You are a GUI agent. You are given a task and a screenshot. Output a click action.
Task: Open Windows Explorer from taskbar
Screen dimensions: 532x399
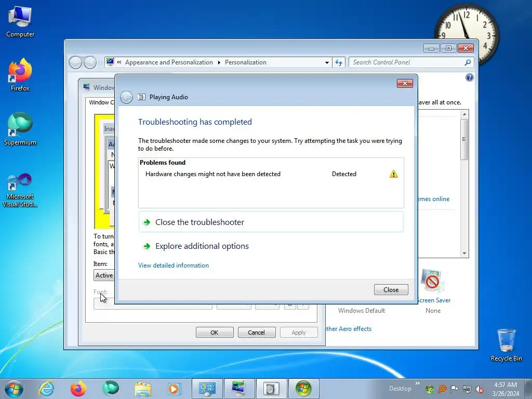(x=143, y=389)
